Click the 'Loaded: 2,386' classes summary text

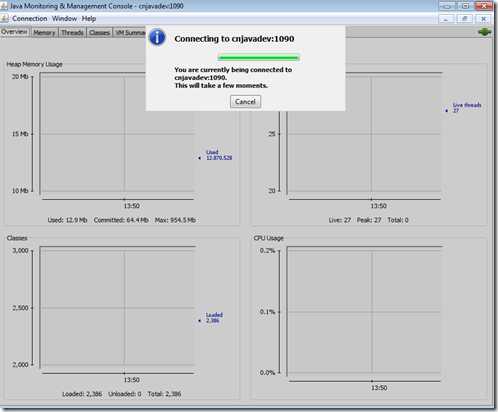pyautogui.click(x=82, y=394)
